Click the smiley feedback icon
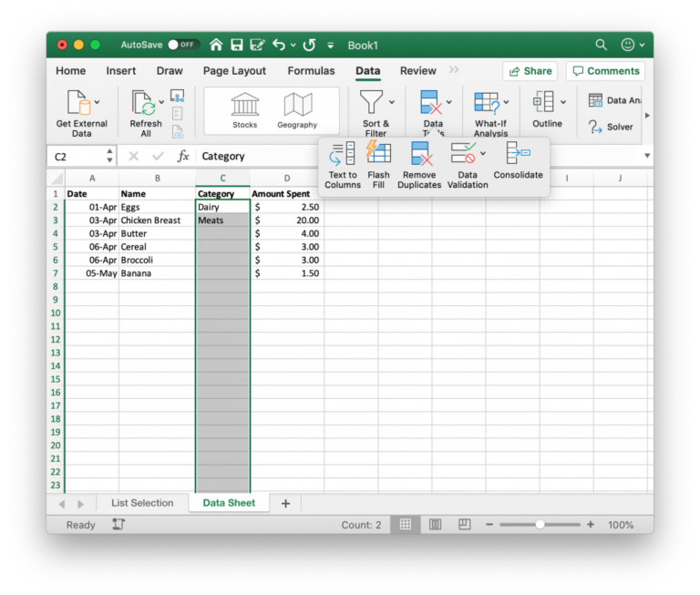This screenshot has width=700, height=595. tap(628, 45)
